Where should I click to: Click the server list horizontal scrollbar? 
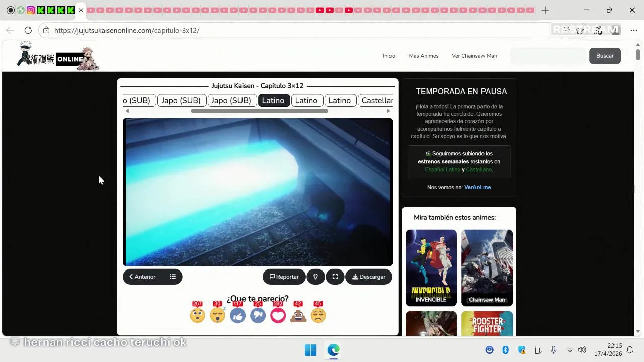pos(259,111)
